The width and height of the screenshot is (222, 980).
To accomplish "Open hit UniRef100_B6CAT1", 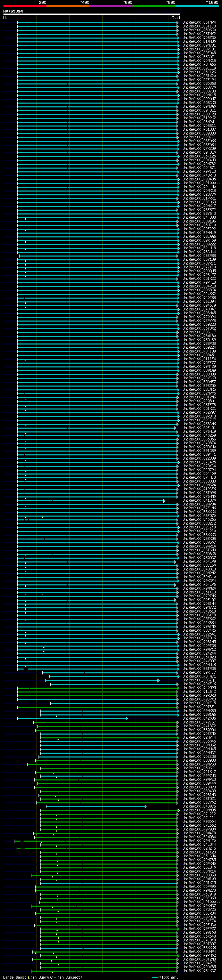I will [x=199, y=57].
